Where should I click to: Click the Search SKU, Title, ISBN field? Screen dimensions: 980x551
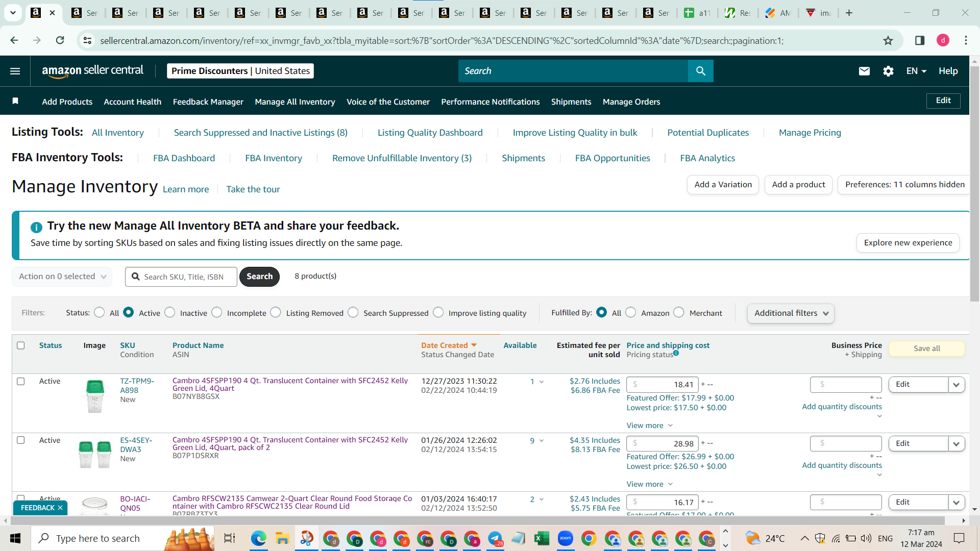pyautogui.click(x=181, y=277)
